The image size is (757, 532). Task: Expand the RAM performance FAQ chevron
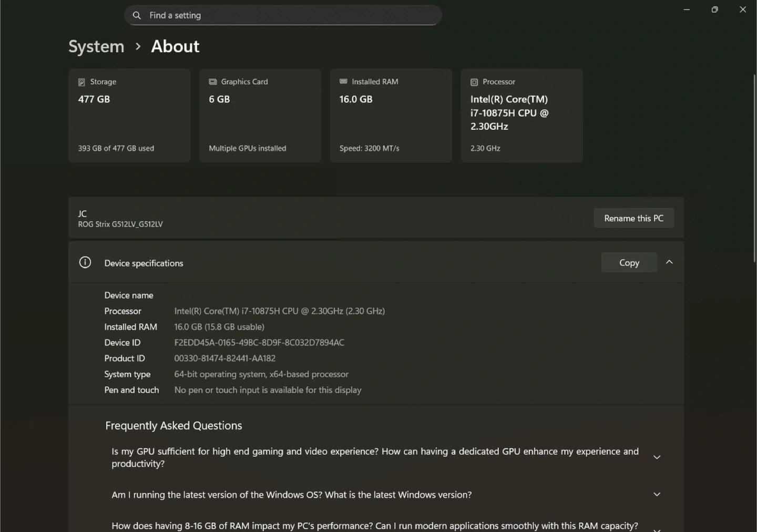[x=657, y=528]
